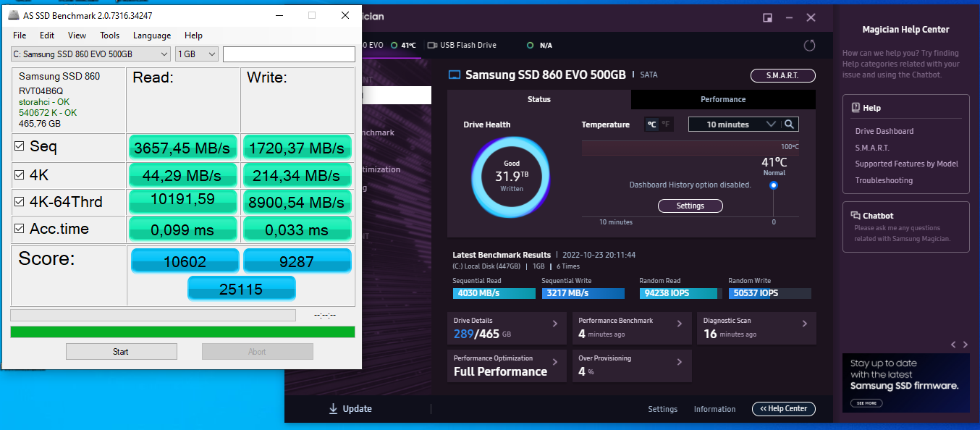Image resolution: width=980 pixels, height=430 pixels.
Task: Switch to the Status tab in Magician
Action: 538,99
